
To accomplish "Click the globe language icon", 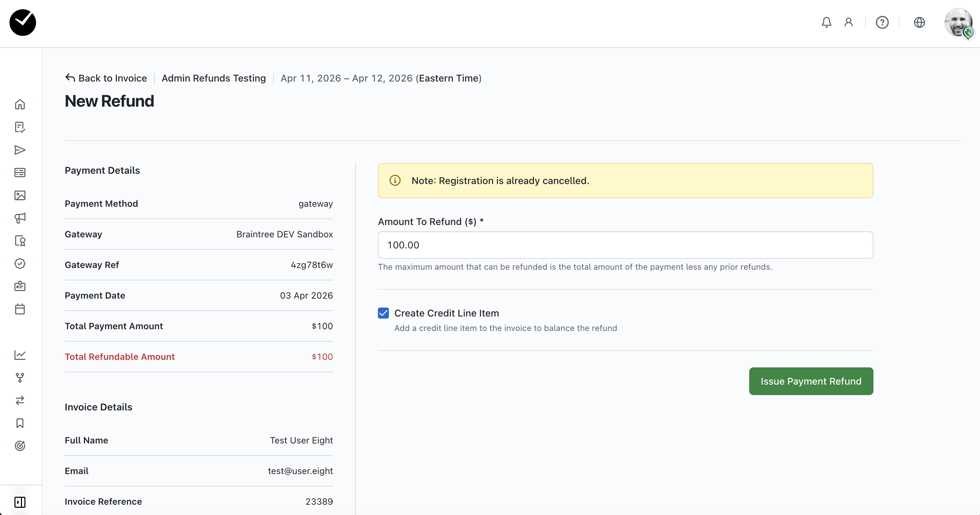I will [x=919, y=22].
